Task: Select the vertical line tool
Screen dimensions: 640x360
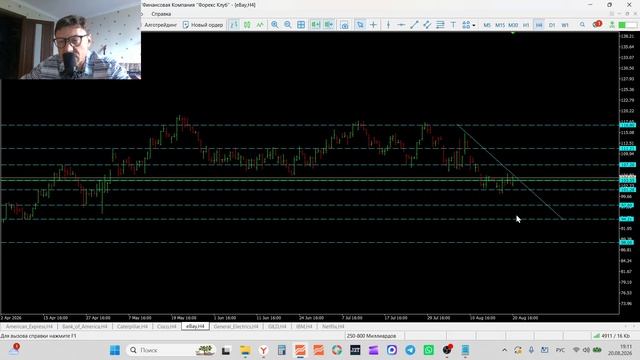Action: pyautogui.click(x=388, y=25)
